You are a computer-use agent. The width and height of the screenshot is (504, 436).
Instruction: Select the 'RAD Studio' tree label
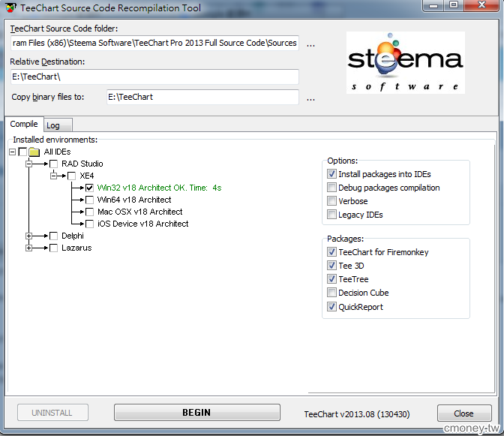(82, 164)
